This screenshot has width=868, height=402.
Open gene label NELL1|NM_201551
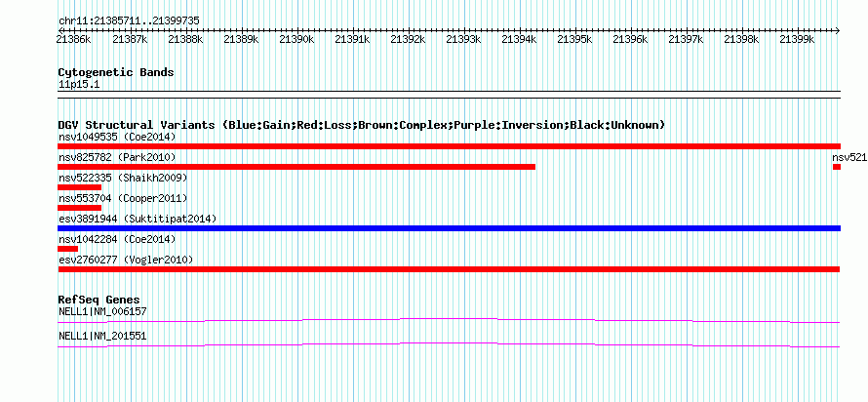[102, 336]
